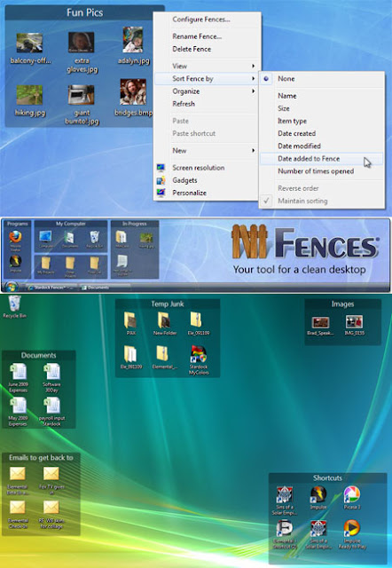Click the Fun Pics fence title
Viewport: 392px width, 568px height.
pos(85,12)
